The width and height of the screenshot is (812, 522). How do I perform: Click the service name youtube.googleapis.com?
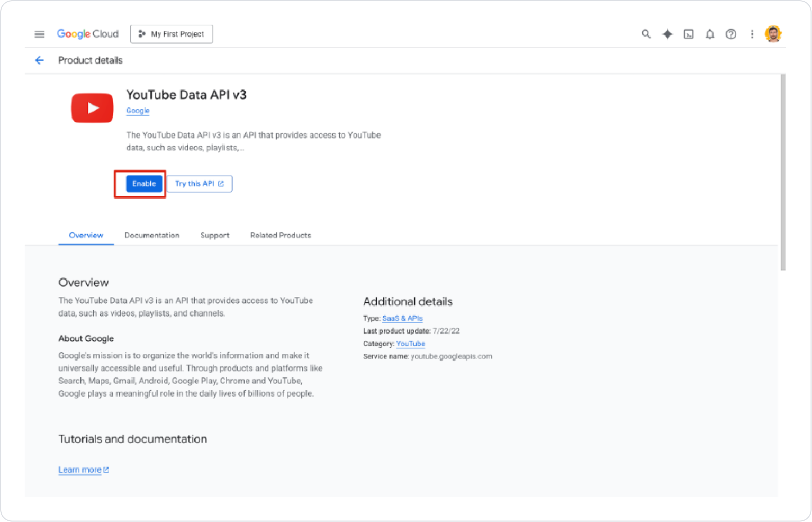click(x=452, y=356)
